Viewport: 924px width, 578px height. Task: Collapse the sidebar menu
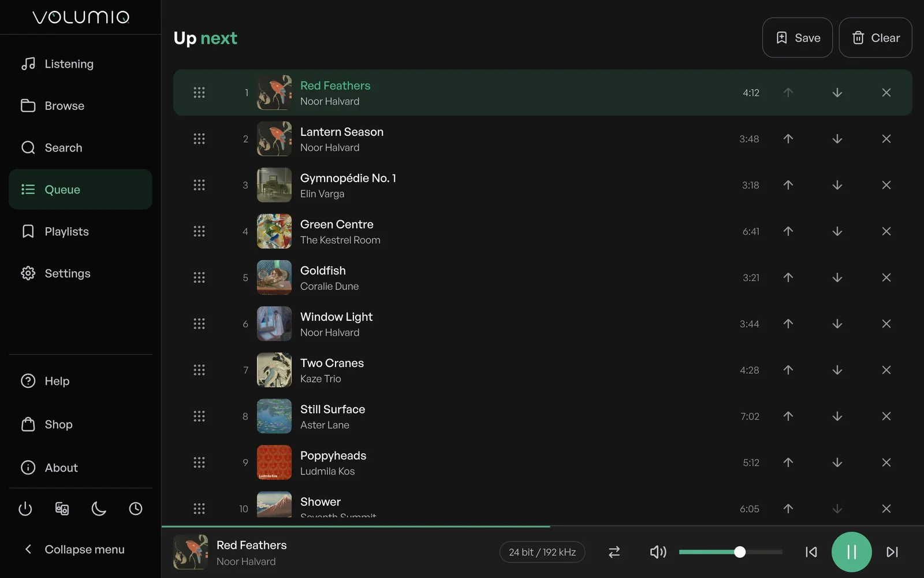point(80,549)
